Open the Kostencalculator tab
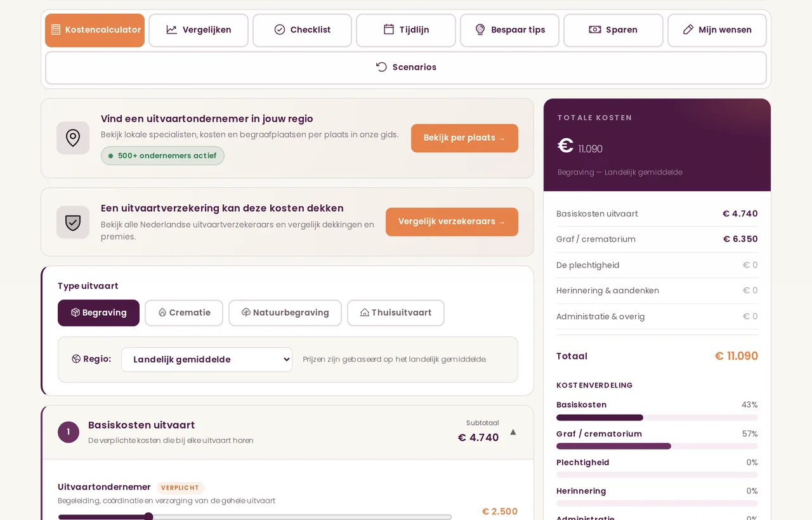812x520 pixels. click(95, 30)
